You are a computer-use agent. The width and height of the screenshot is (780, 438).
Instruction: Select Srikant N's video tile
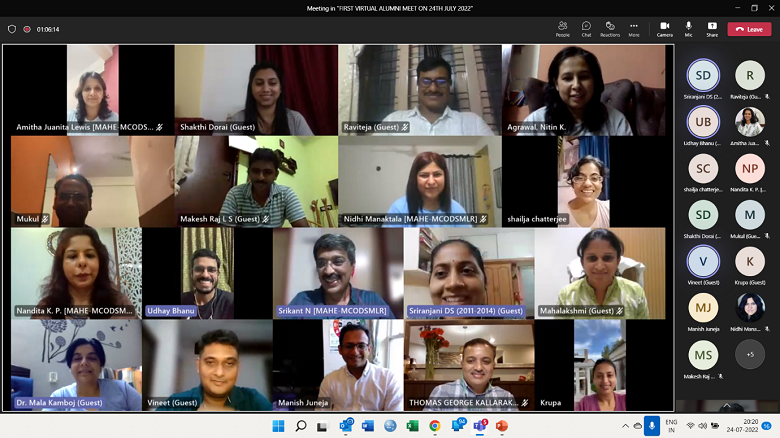point(337,272)
